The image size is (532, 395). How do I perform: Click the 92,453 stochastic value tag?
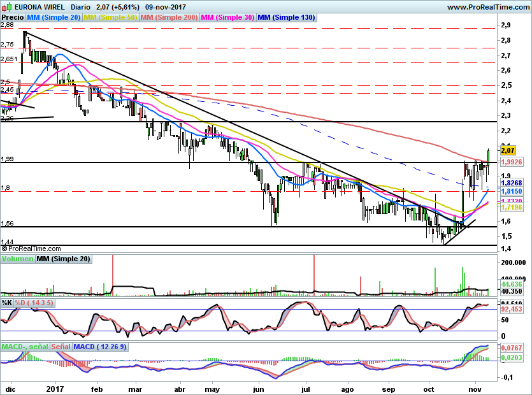point(512,309)
